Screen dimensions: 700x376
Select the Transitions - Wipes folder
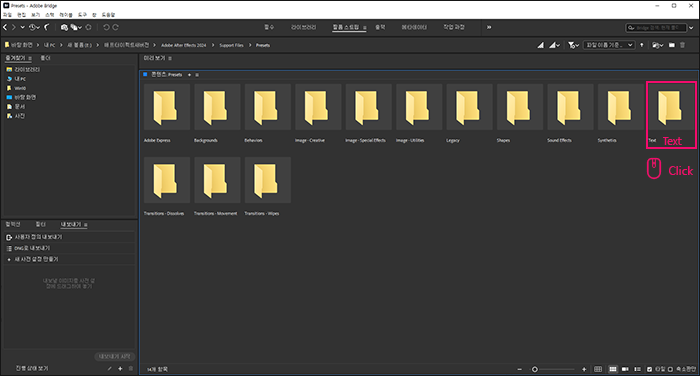267,180
